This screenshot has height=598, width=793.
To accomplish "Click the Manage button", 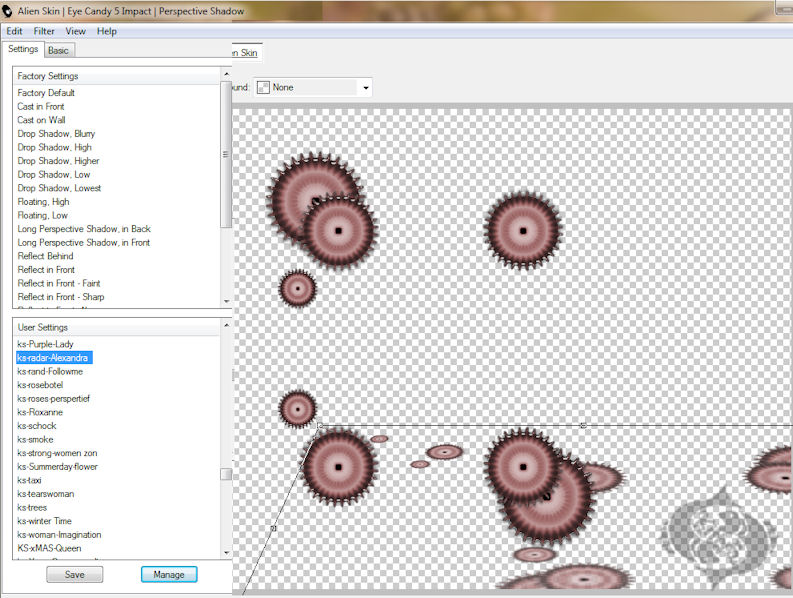I will pos(169,575).
